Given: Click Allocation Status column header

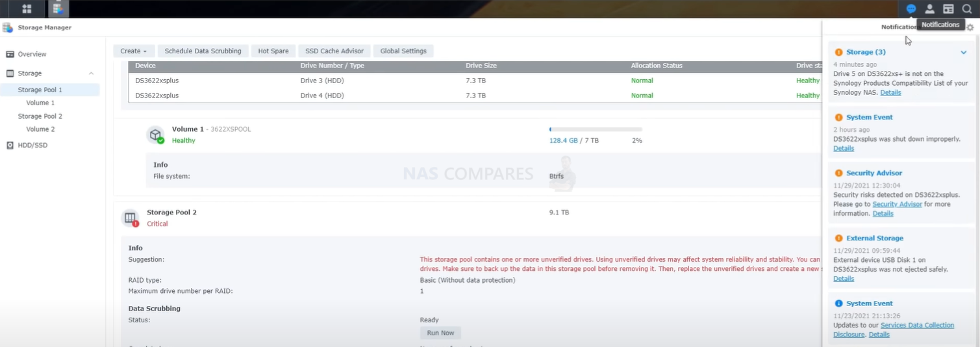Looking at the screenshot, I should (x=657, y=66).
